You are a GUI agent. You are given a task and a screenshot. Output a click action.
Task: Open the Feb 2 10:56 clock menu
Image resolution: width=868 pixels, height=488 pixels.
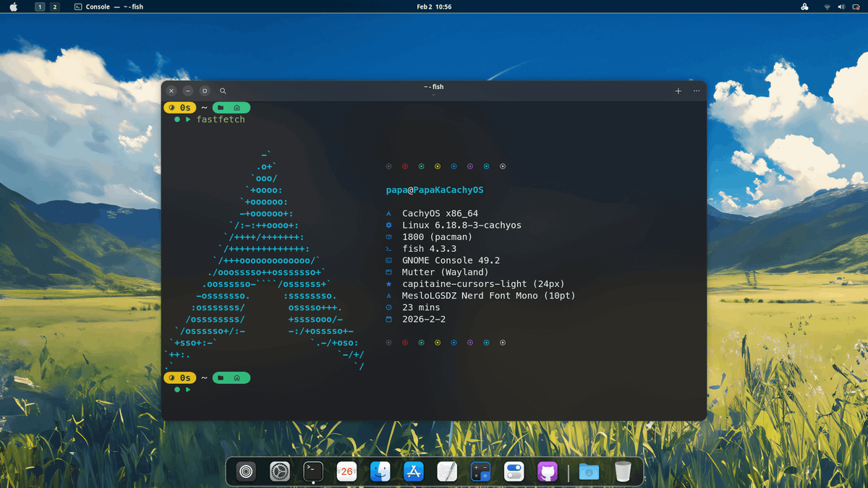pyautogui.click(x=434, y=7)
